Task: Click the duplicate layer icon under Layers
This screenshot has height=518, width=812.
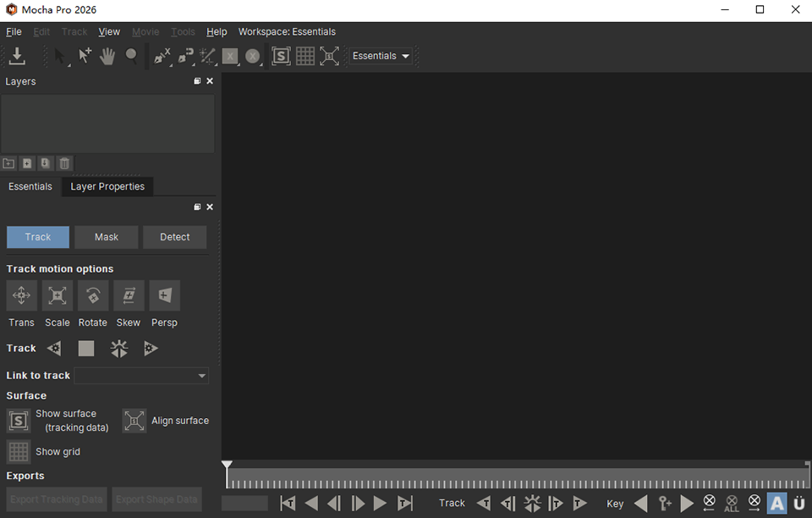Action: coord(46,163)
